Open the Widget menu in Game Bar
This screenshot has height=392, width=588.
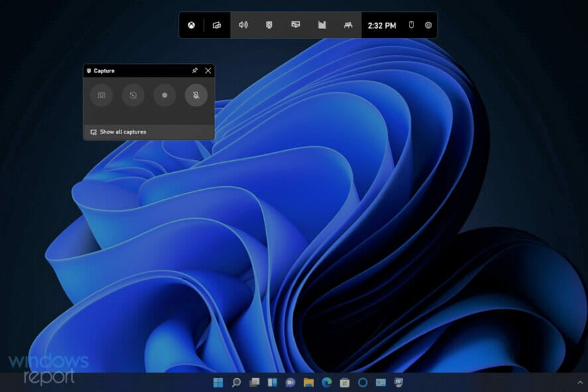point(216,25)
